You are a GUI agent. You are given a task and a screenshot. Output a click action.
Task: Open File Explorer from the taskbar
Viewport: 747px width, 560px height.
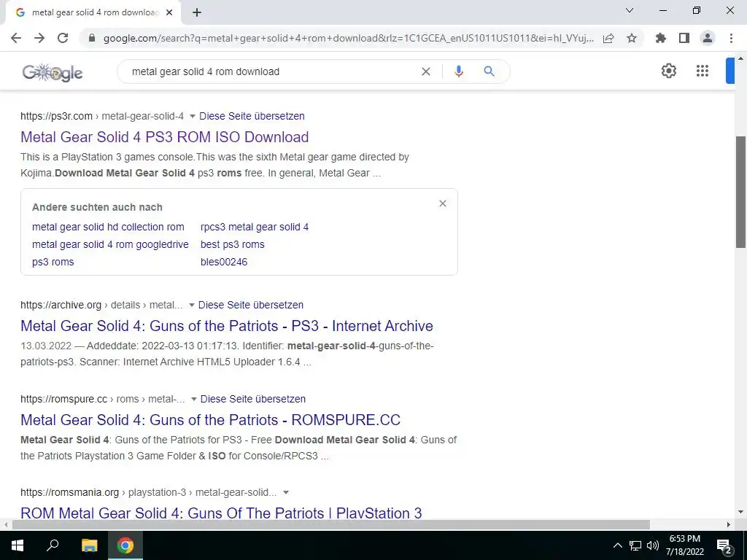89,545
